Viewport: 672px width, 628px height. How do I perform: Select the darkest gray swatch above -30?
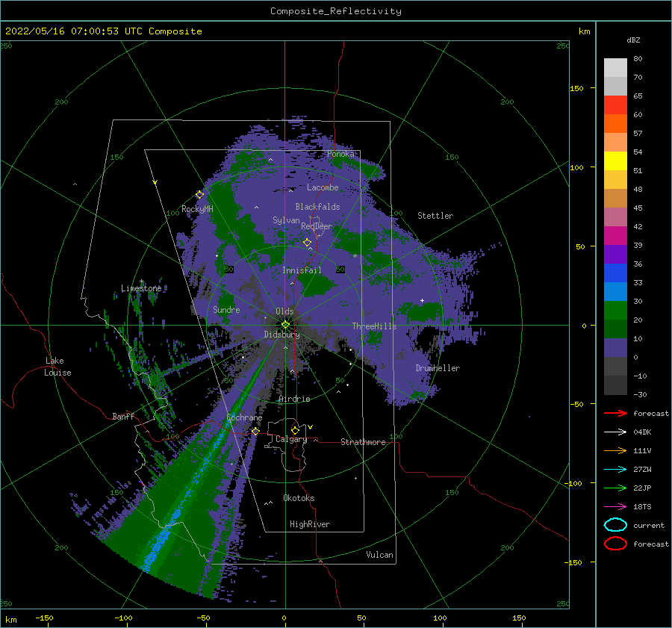[x=615, y=385]
